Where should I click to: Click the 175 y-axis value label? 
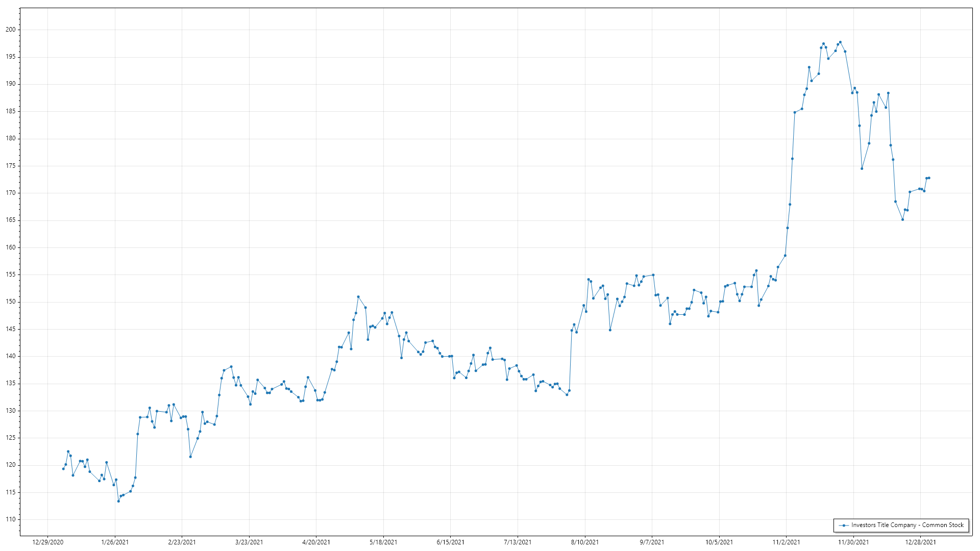(x=11, y=166)
